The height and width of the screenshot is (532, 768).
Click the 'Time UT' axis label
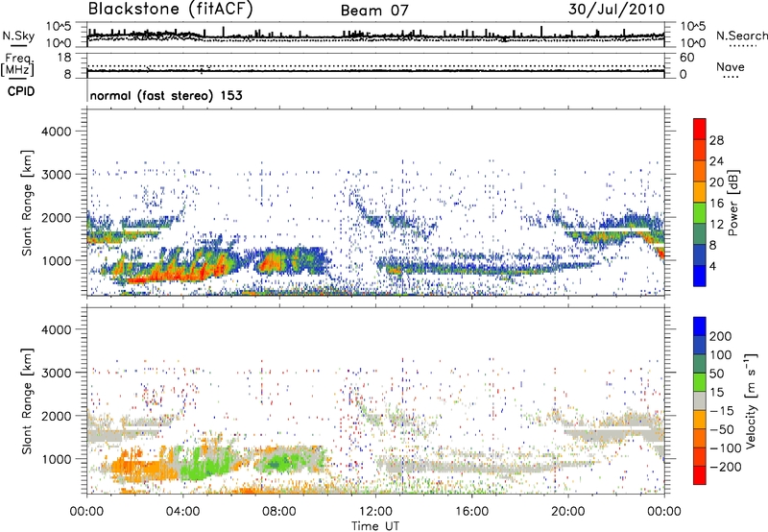(x=375, y=526)
